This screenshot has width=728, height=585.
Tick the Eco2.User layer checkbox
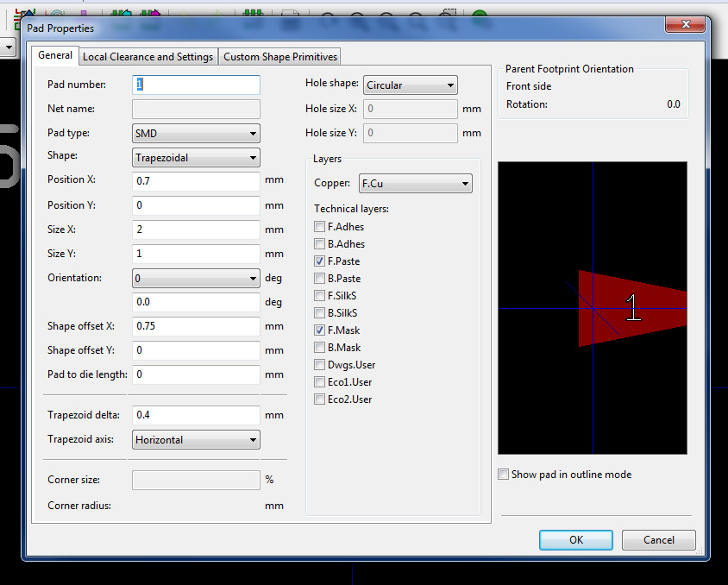[319, 399]
